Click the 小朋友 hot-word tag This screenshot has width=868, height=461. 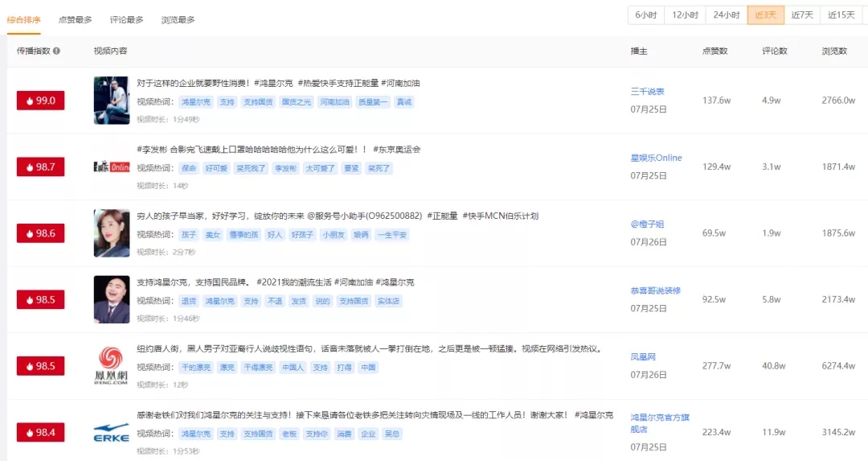point(334,235)
